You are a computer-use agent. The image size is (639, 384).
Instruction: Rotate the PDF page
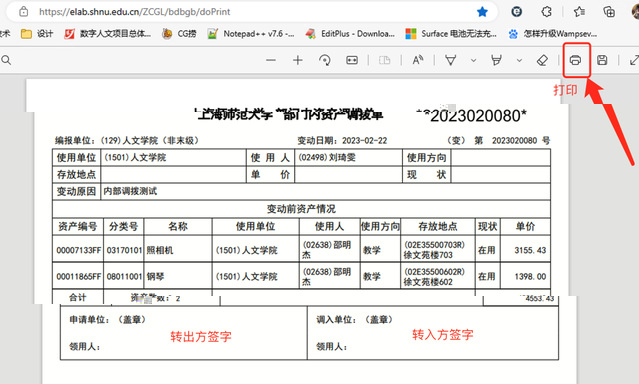pyautogui.click(x=325, y=60)
